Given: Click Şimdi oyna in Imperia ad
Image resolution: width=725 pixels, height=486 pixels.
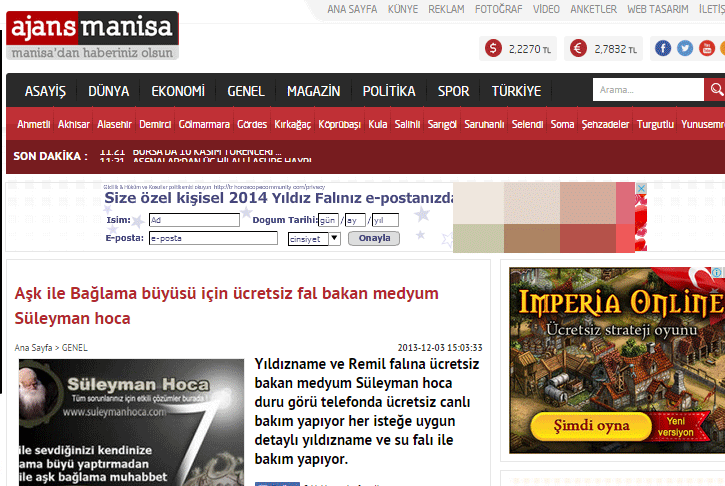Looking at the screenshot, I should (591, 425).
